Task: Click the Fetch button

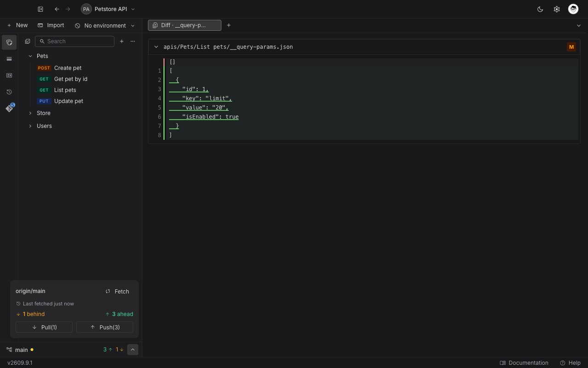Action: (118, 291)
